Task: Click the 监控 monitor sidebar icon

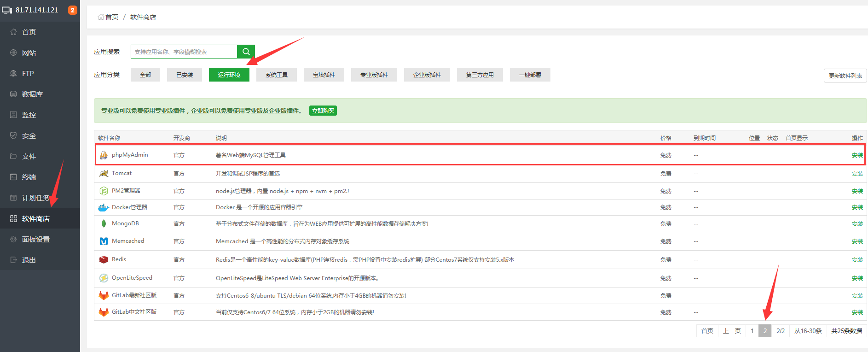Action: 13,115
